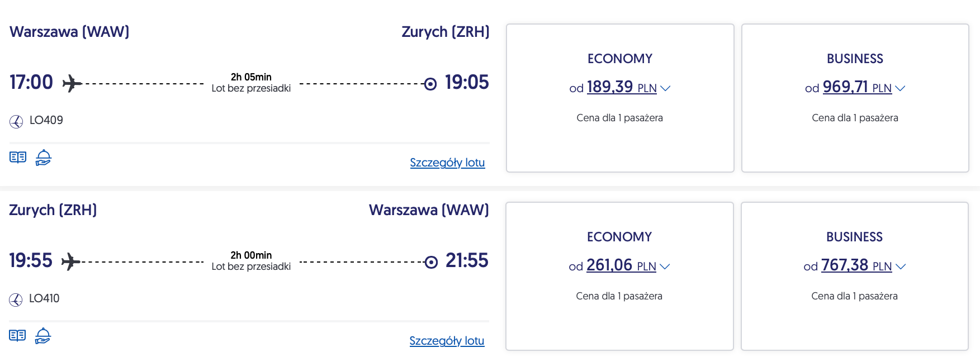Click the meal service icon for LO410
Image resolution: width=980 pixels, height=357 pixels.
click(42, 336)
